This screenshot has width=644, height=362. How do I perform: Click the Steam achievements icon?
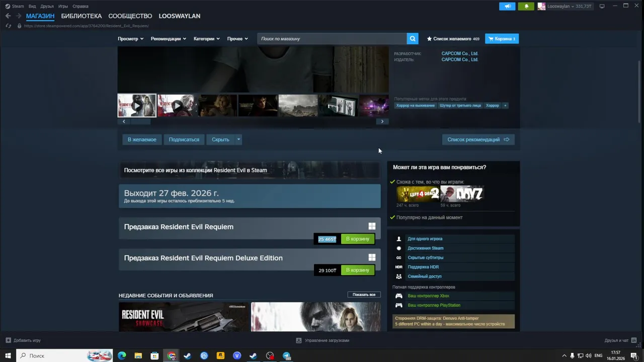pos(399,248)
